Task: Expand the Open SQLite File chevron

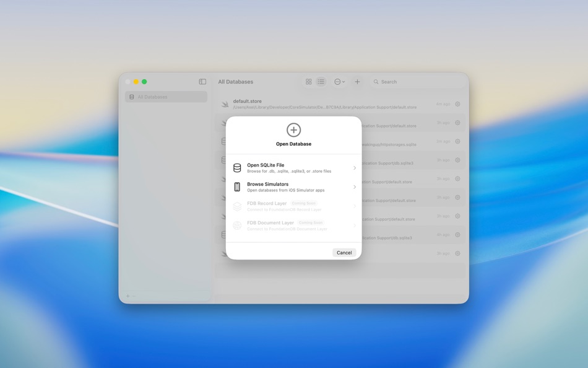Action: 354,167
